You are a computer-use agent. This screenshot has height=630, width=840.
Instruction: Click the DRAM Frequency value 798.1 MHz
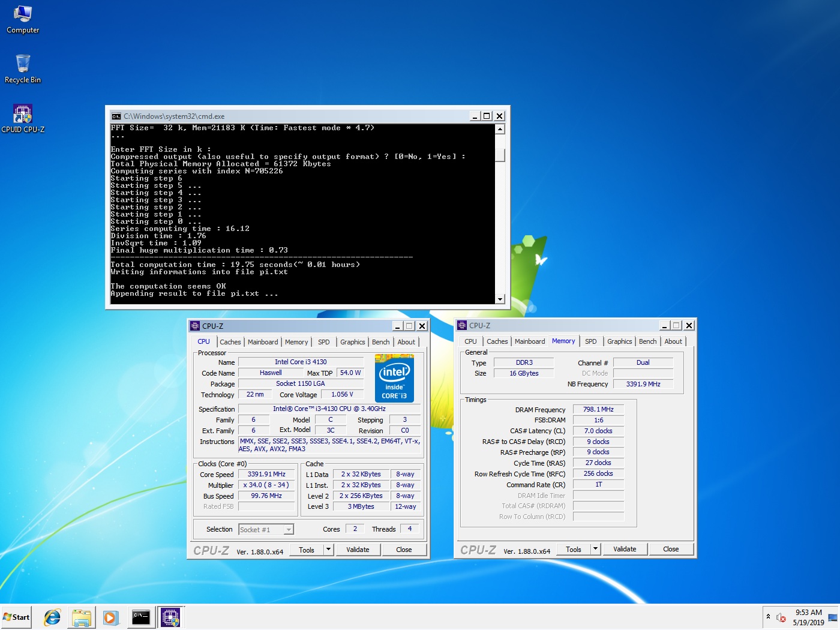click(x=598, y=409)
